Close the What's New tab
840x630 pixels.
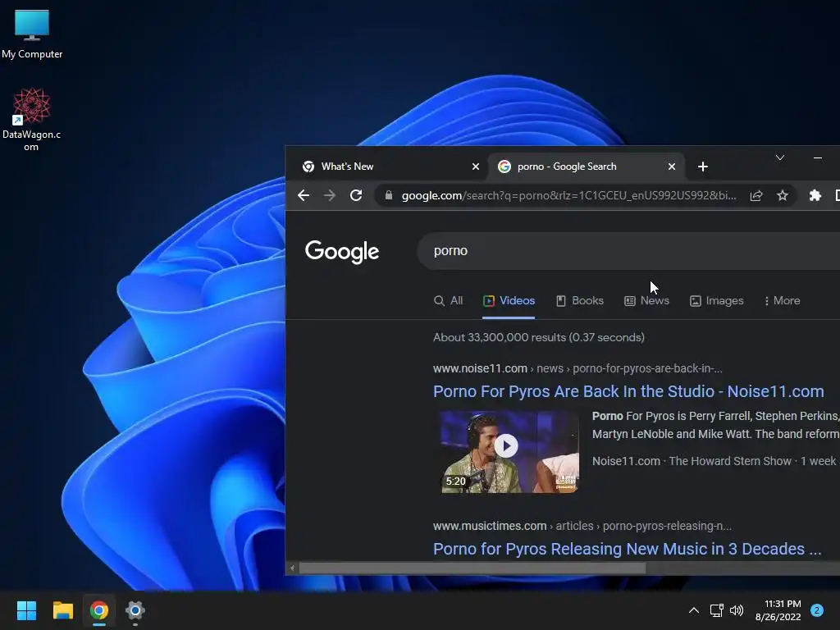tap(475, 167)
